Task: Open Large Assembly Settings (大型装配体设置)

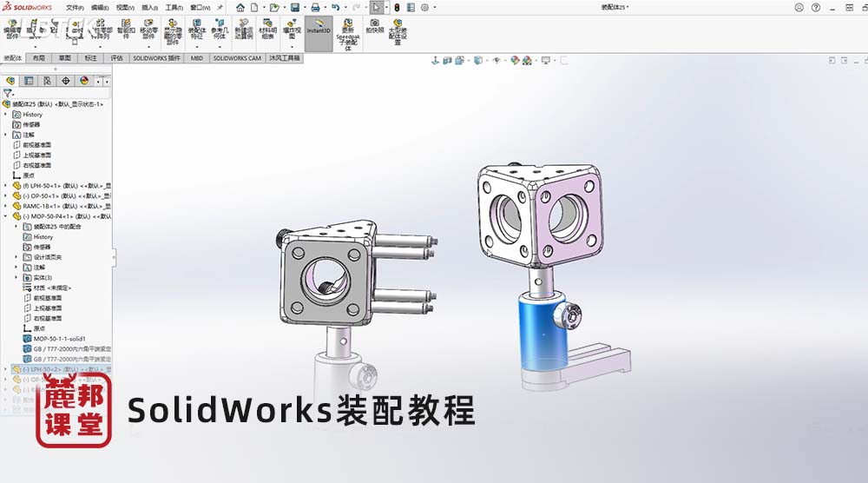Action: pos(398,32)
